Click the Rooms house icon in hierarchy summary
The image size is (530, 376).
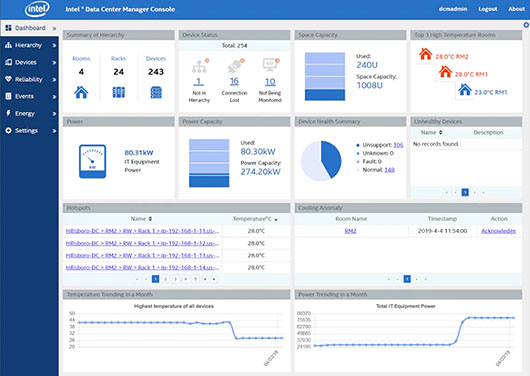pos(81,92)
